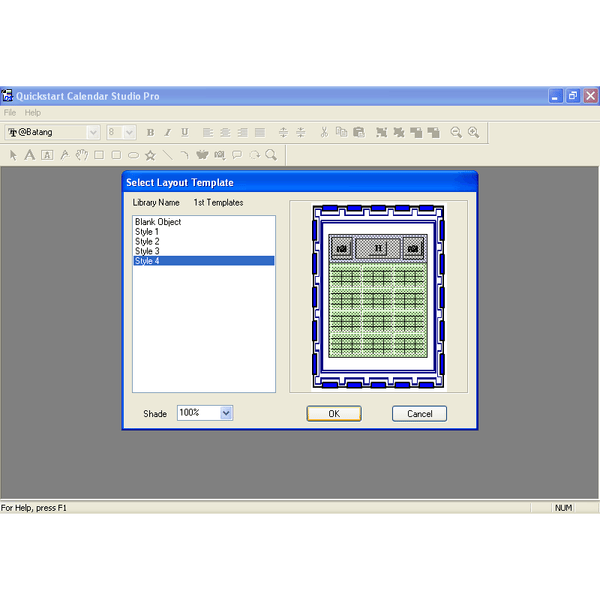The width and height of the screenshot is (600, 600).
Task: Restore down the main window
Action: click(x=573, y=96)
